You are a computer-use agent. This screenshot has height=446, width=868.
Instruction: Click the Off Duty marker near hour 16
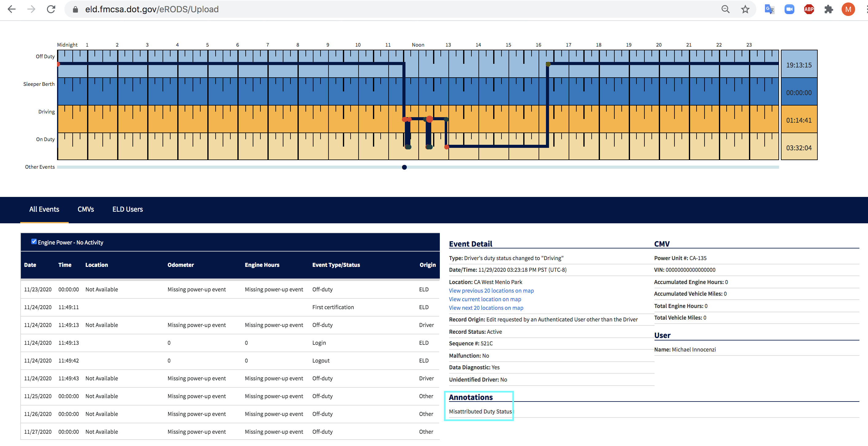coord(548,64)
